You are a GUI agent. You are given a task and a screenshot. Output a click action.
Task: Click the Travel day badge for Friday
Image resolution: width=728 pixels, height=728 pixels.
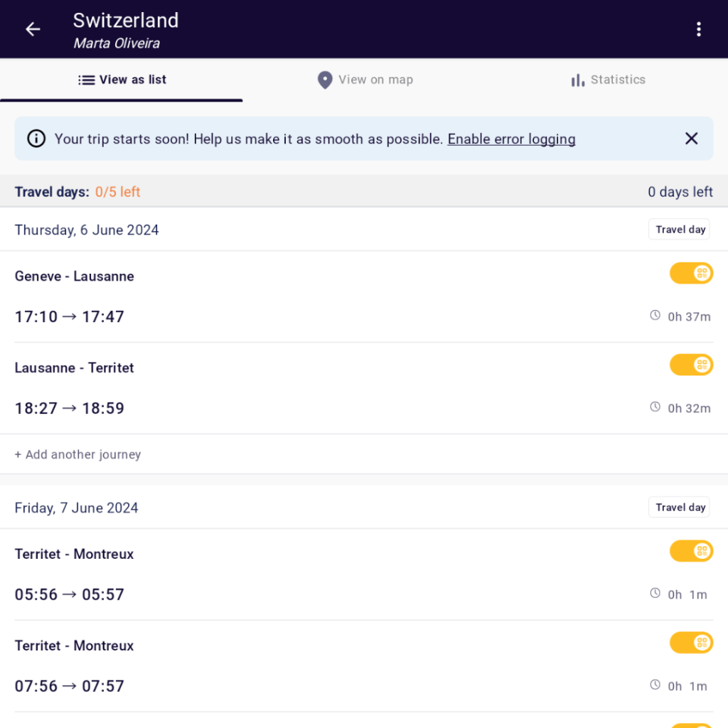click(x=679, y=508)
